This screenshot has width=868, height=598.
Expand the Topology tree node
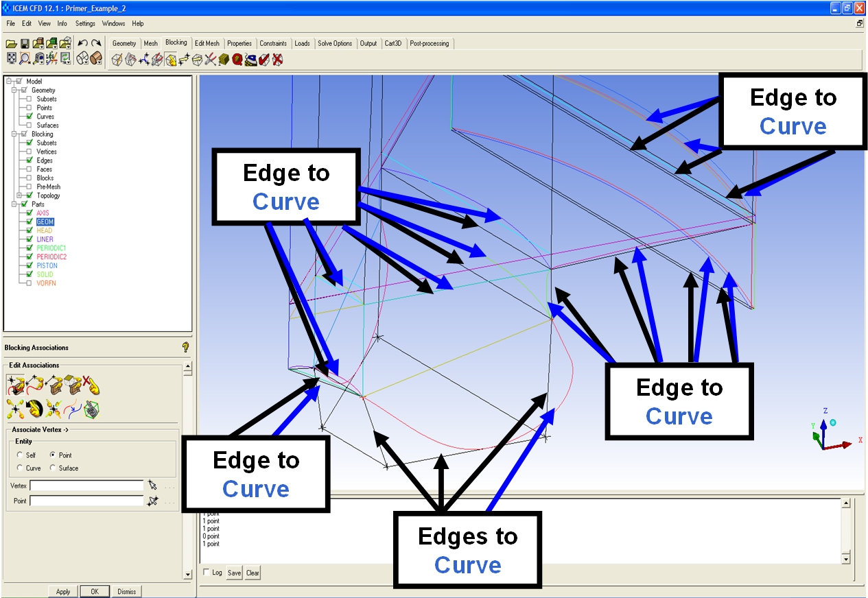click(20, 195)
